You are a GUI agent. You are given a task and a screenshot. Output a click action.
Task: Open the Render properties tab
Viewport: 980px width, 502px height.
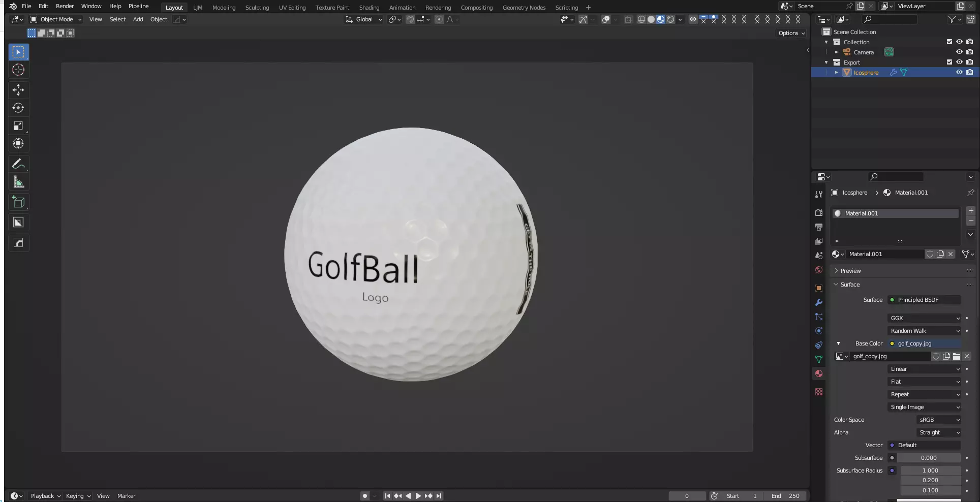(818, 212)
